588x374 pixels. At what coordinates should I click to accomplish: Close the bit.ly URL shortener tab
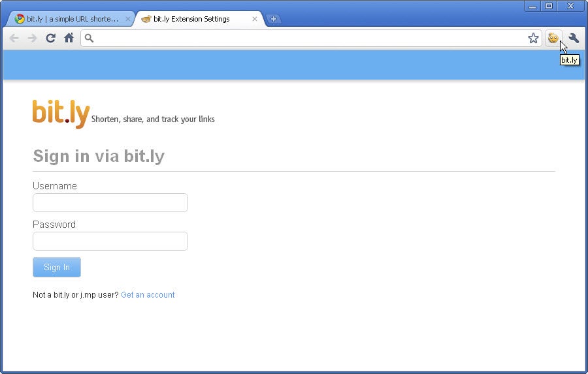point(127,19)
